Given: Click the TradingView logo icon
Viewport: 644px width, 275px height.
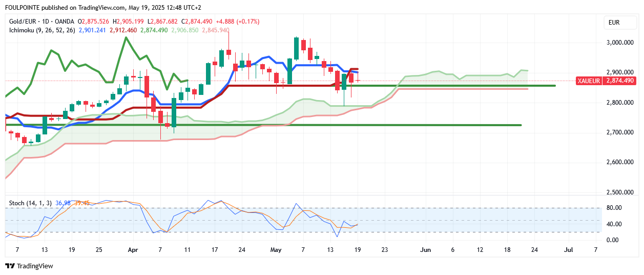Looking at the screenshot, I should click(10, 266).
